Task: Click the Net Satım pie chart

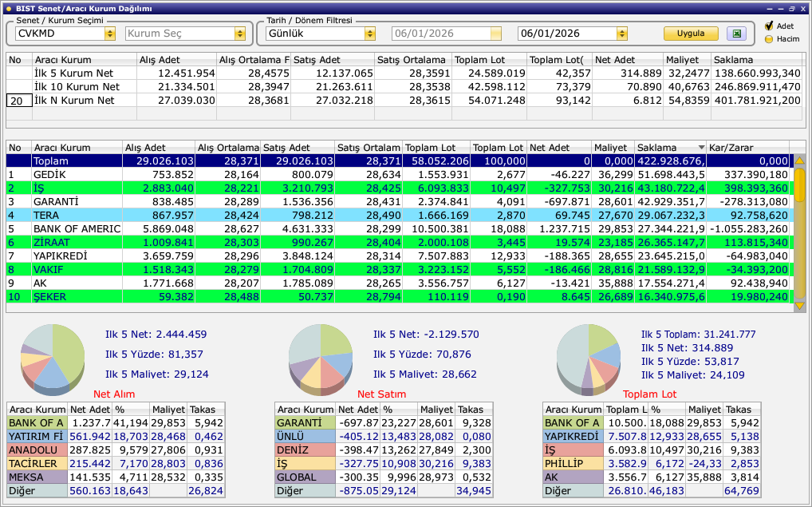Action: (x=321, y=358)
